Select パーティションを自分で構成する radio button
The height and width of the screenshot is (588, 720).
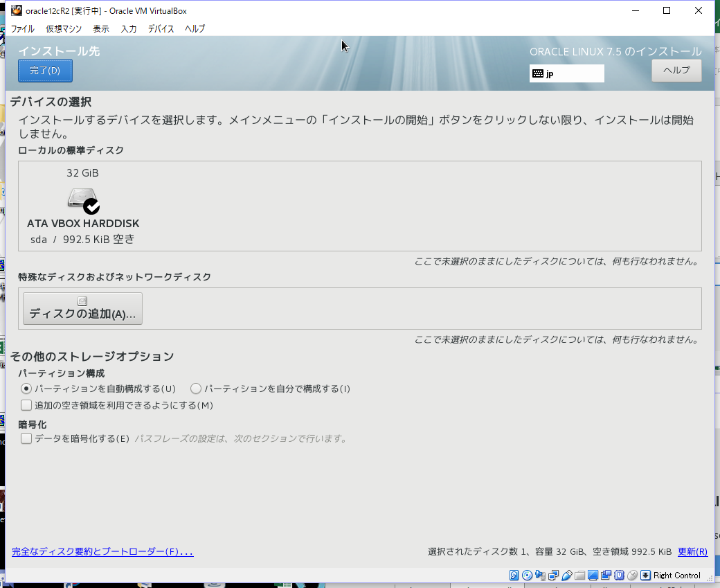196,389
